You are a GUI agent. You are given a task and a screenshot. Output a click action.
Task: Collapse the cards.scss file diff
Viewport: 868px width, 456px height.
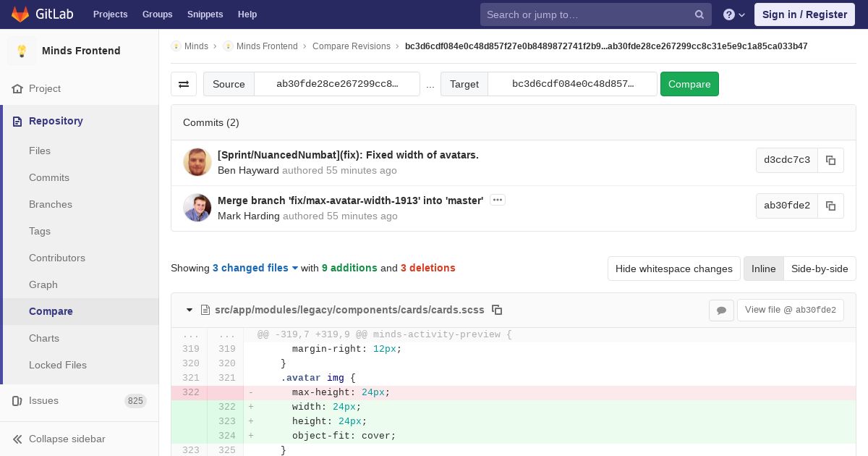190,310
